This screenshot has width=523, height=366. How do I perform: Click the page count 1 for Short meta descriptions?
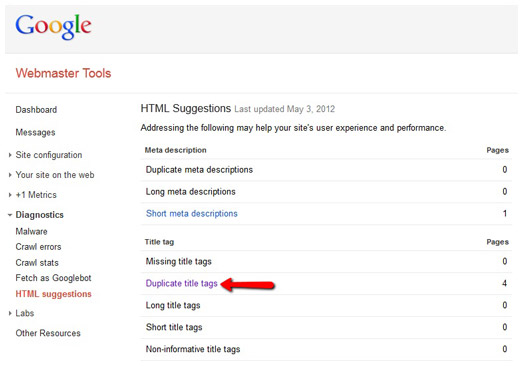pos(505,214)
